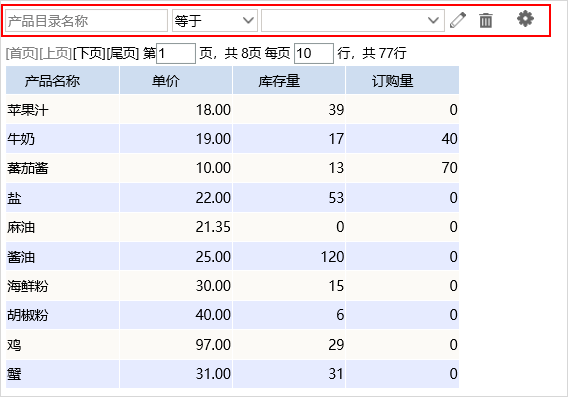
Task: Click the 30.00 price cell
Action: (176, 286)
